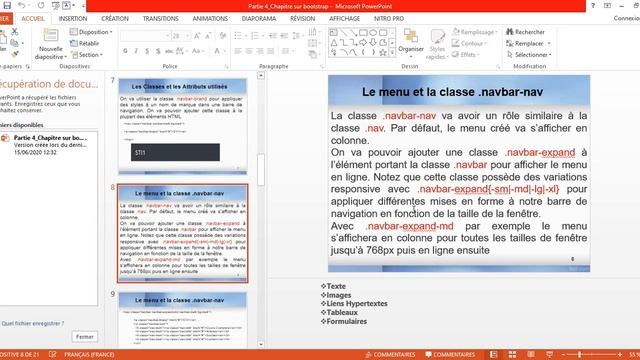The image size is (640, 360).
Task: Open the Section dropdown
Action: pyautogui.click(x=86, y=54)
